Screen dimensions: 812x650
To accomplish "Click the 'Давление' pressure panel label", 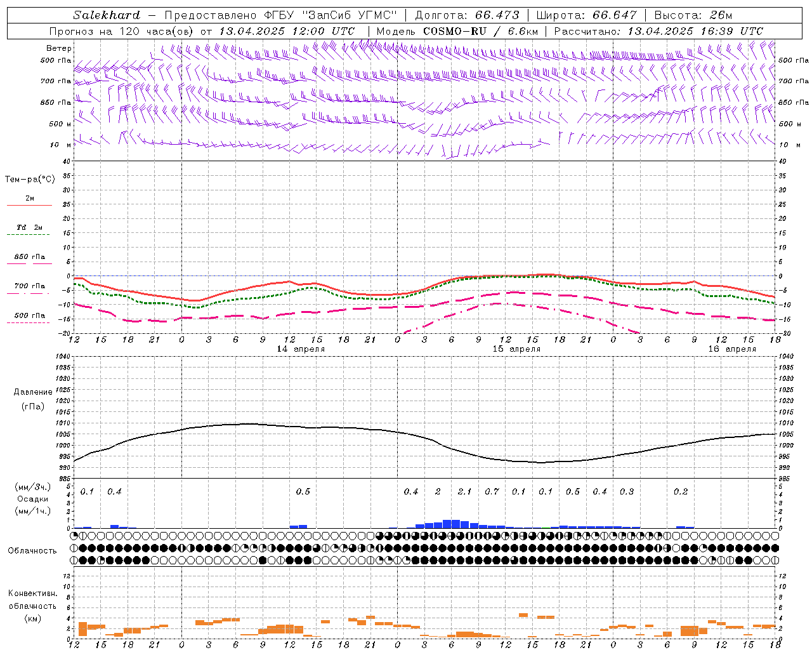I will click(x=33, y=392).
